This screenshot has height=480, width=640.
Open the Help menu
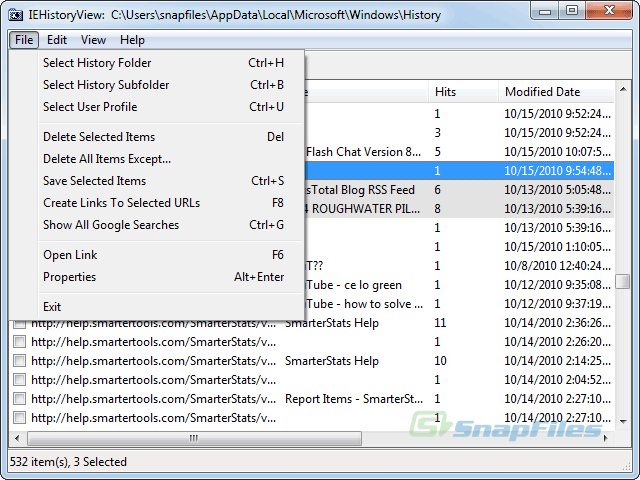click(132, 40)
